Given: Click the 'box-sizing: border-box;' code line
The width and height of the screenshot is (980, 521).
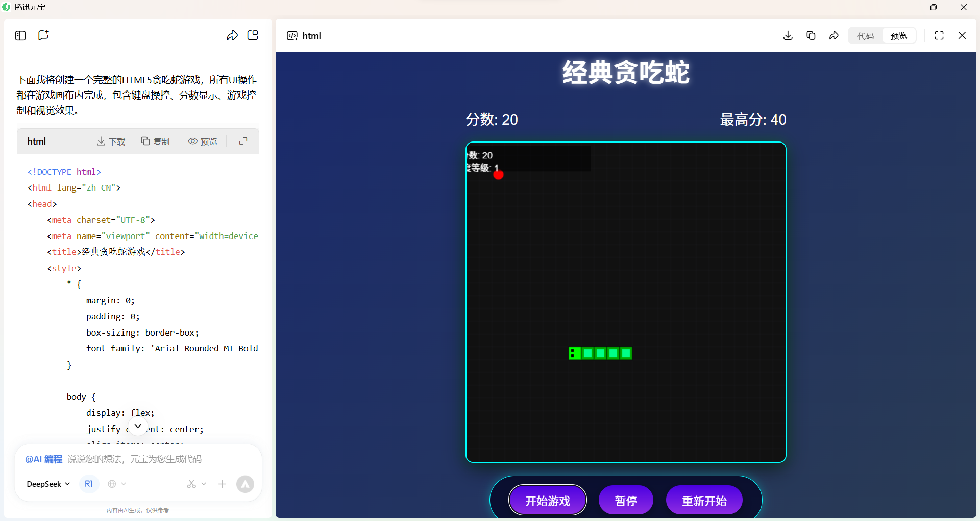Looking at the screenshot, I should point(142,333).
